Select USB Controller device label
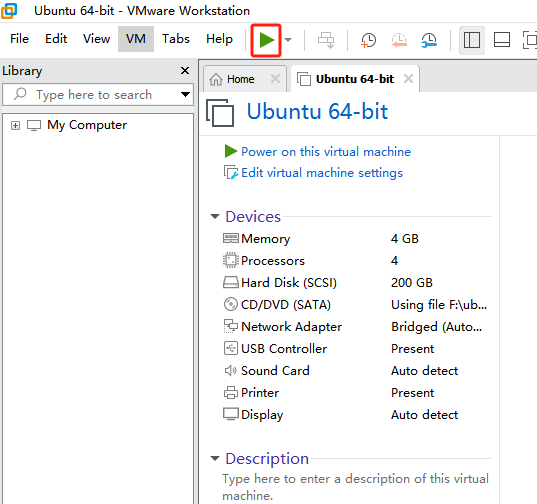The image size is (537, 504). (284, 349)
